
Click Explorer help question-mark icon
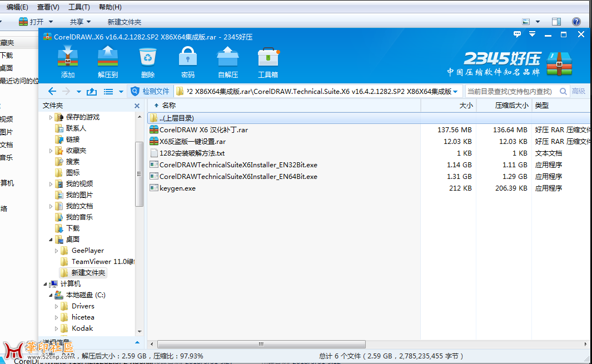click(576, 22)
